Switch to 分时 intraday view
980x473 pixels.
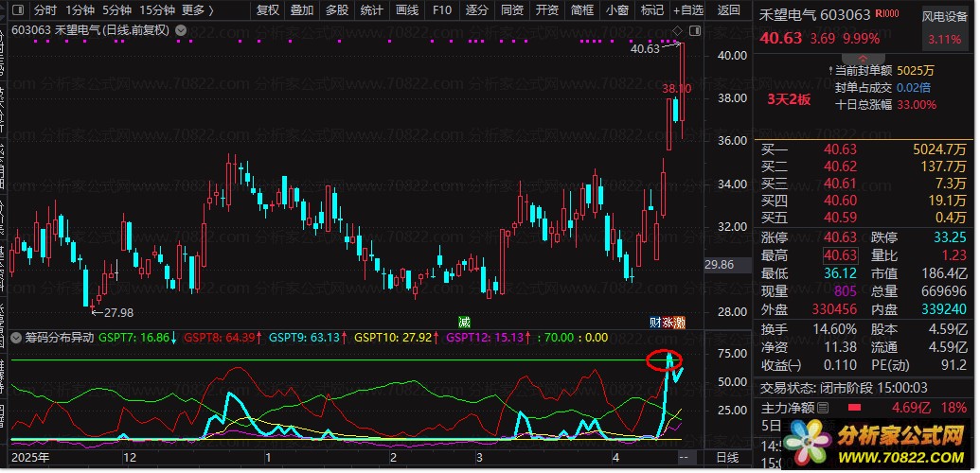[x=45, y=10]
